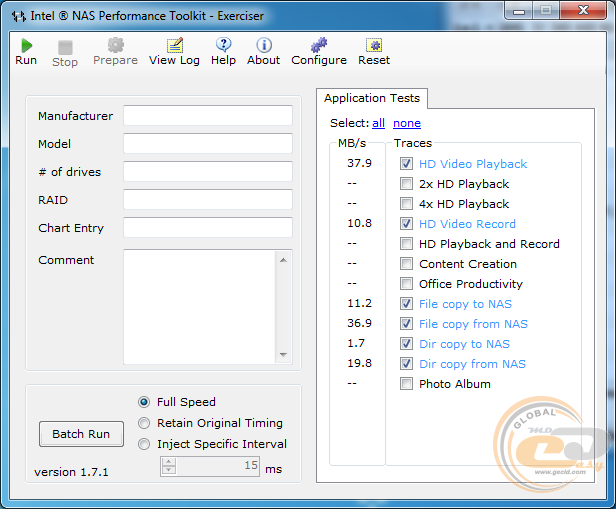Start tests with the green Run icon
Screen dimensions: 616x509
(x=26, y=46)
